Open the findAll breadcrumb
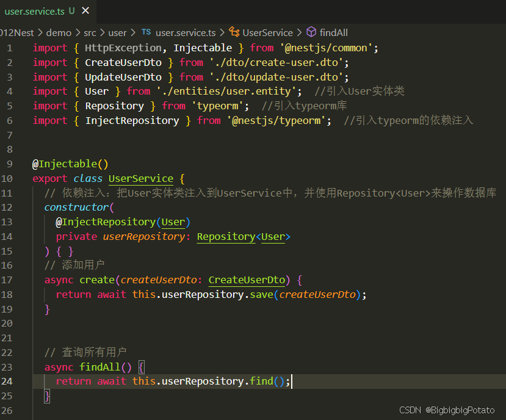 (x=334, y=32)
